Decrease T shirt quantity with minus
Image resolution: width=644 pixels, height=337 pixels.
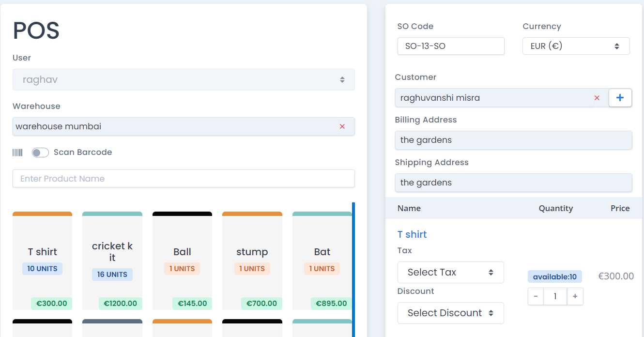[x=536, y=296]
